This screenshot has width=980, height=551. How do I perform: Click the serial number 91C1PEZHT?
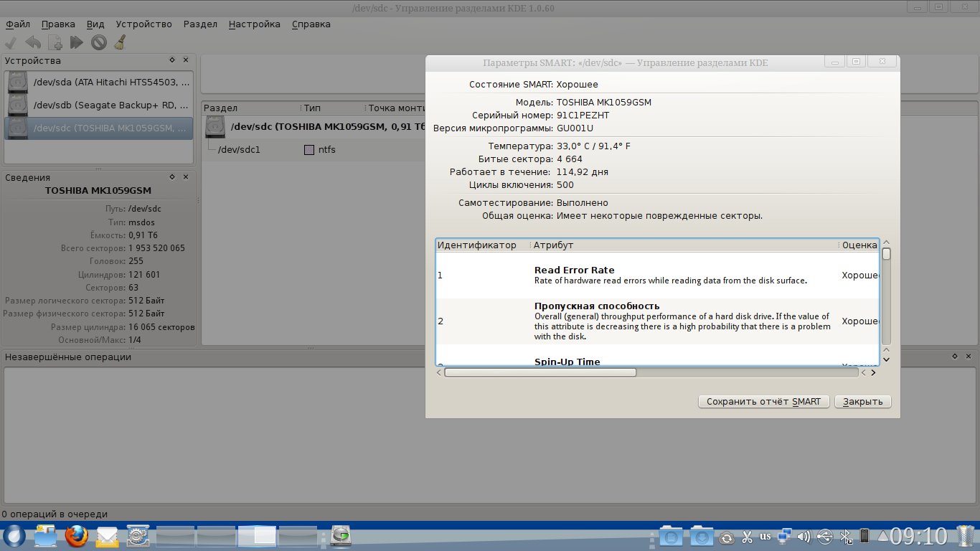pyautogui.click(x=583, y=116)
